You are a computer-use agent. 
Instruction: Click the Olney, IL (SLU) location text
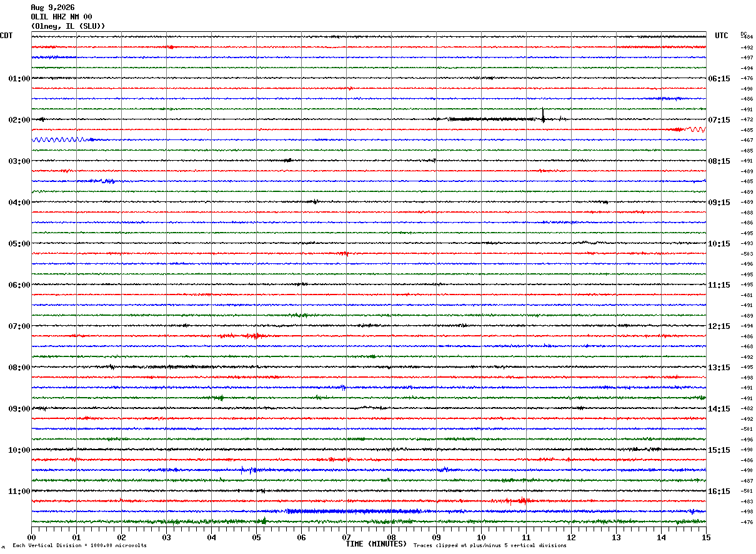tap(68, 26)
